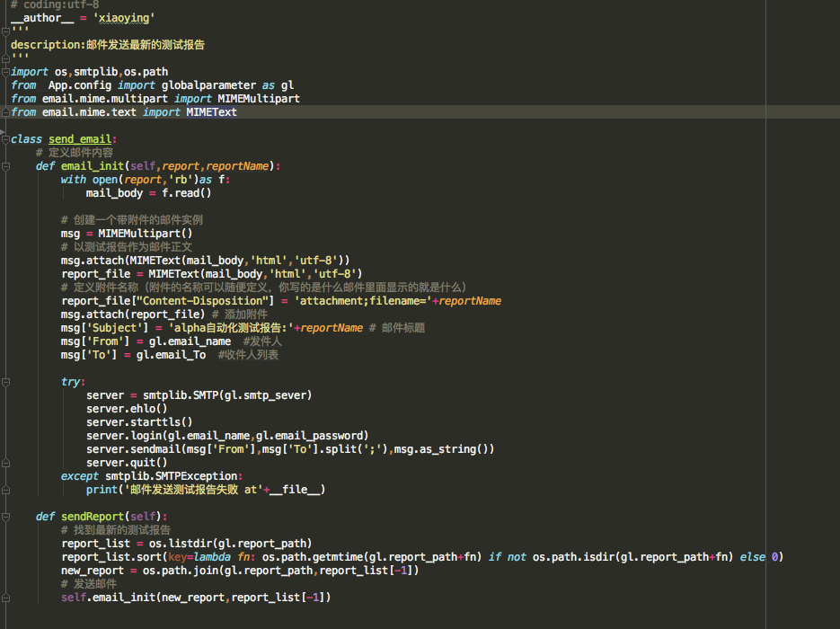Viewport: 840px width, 629px height.
Task: Collapse the docstring at opening ''' fold marker
Action: pos(5,31)
